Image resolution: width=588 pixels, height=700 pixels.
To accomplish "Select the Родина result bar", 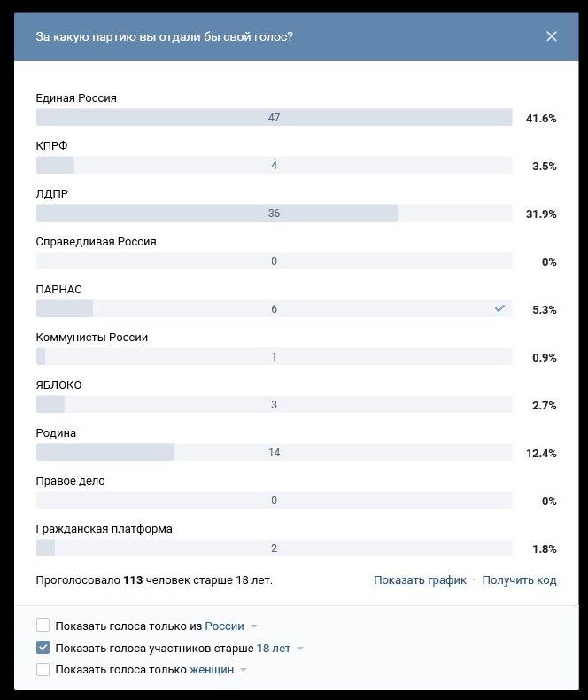I will (274, 452).
